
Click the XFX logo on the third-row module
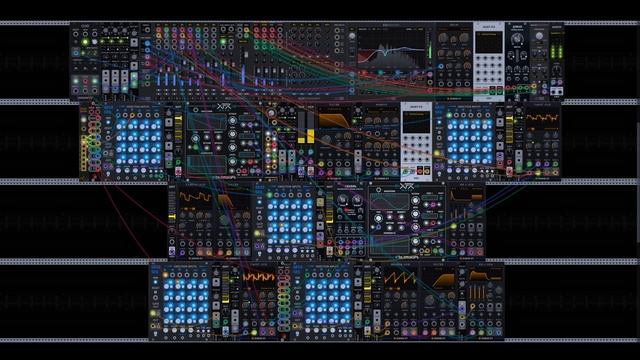tap(407, 187)
